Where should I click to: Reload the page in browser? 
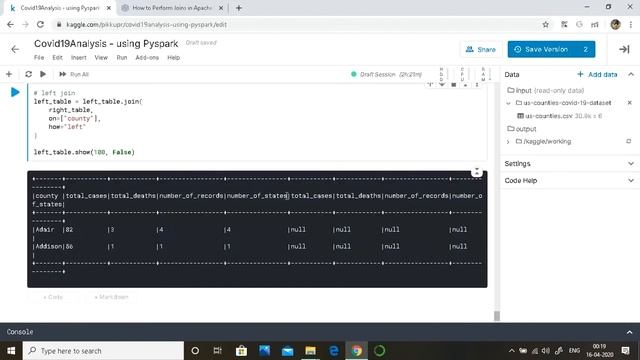[40, 24]
